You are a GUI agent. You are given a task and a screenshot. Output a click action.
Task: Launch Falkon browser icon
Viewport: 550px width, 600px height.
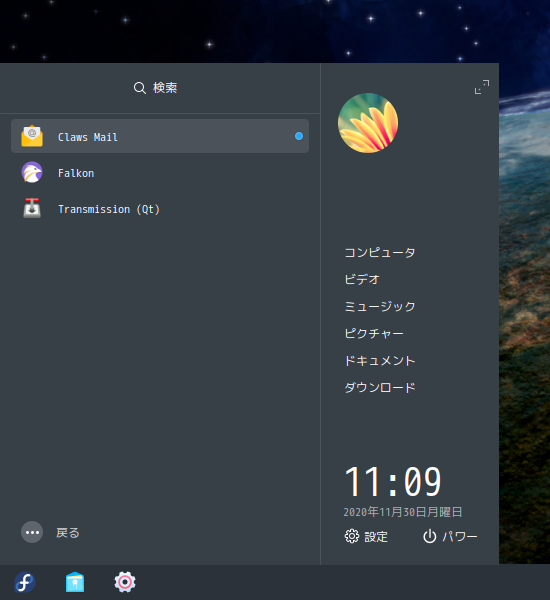pyautogui.click(x=32, y=172)
